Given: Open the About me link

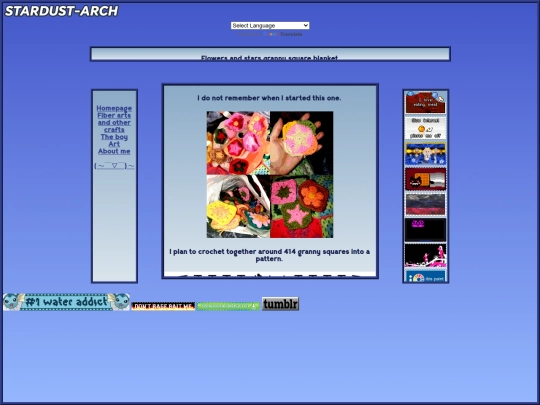Looking at the screenshot, I should pos(114,151).
